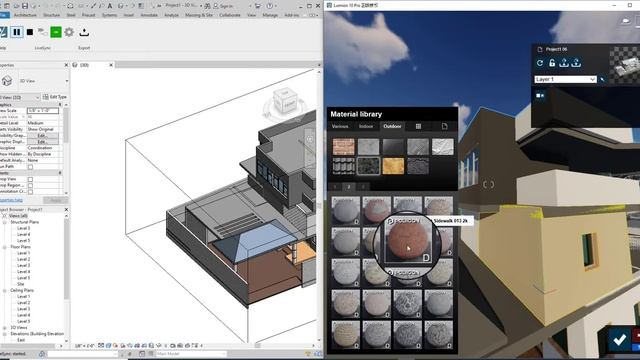Collapse the Structural Plans tree node
Viewport: 640px width, 360px height.
tap(4, 222)
